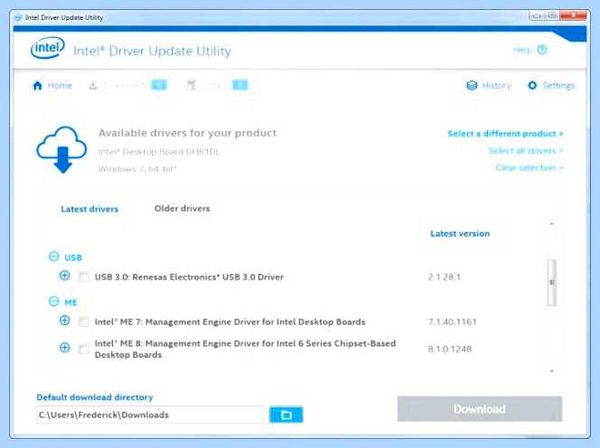Minimize the Intel Driver Update Utility window
Viewport: 600px width, 448px height.
click(x=537, y=16)
